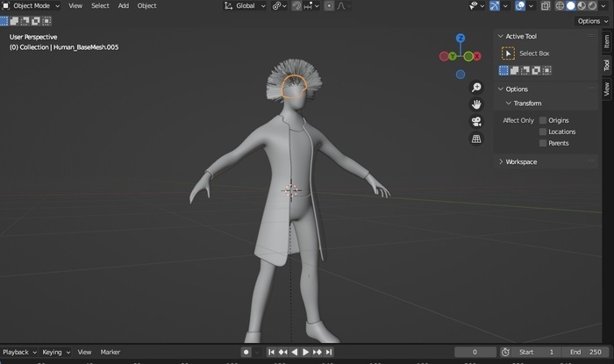Jump to the timeline end frame
The image size is (614, 364).
[329, 352]
